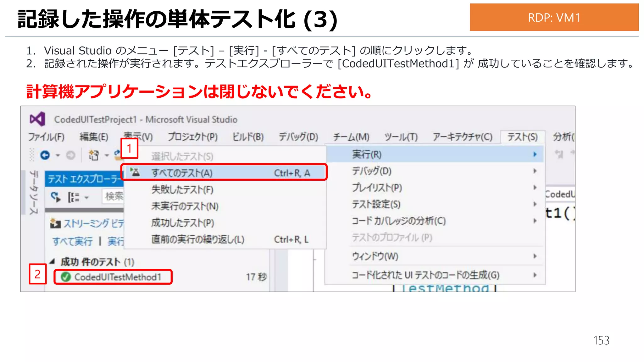Click the flask icon beside すべてのテスト(A)
The height and width of the screenshot is (362, 644).
[x=136, y=172]
